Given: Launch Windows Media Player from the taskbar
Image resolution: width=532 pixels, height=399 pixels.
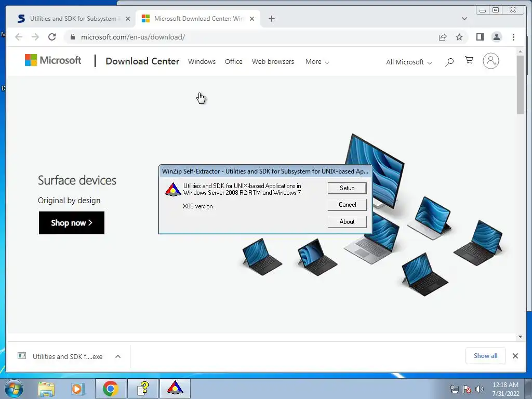Looking at the screenshot, I should coord(78,389).
